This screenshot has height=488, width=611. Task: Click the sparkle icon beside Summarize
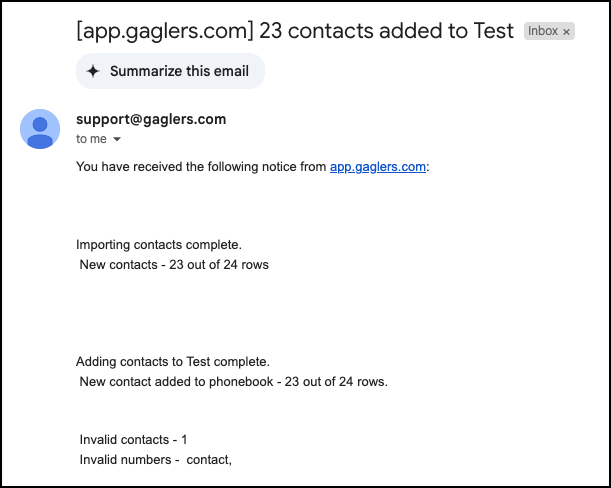tap(93, 71)
